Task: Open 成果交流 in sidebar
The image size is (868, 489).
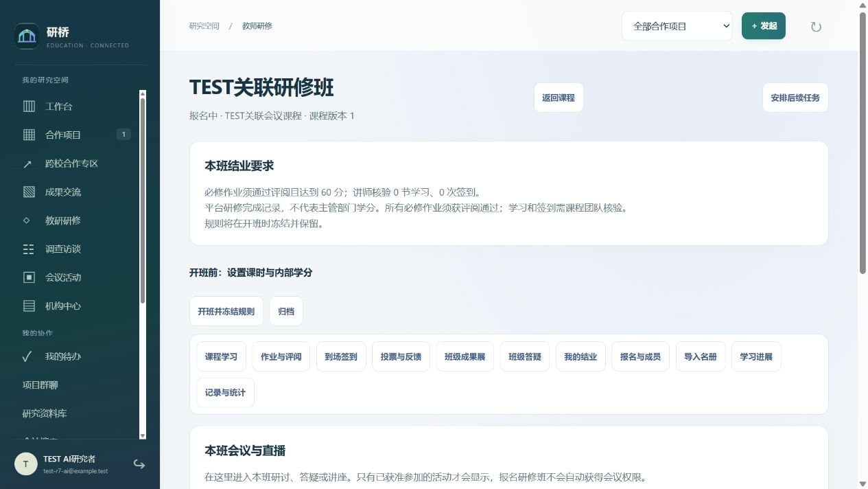Action: [x=76, y=192]
